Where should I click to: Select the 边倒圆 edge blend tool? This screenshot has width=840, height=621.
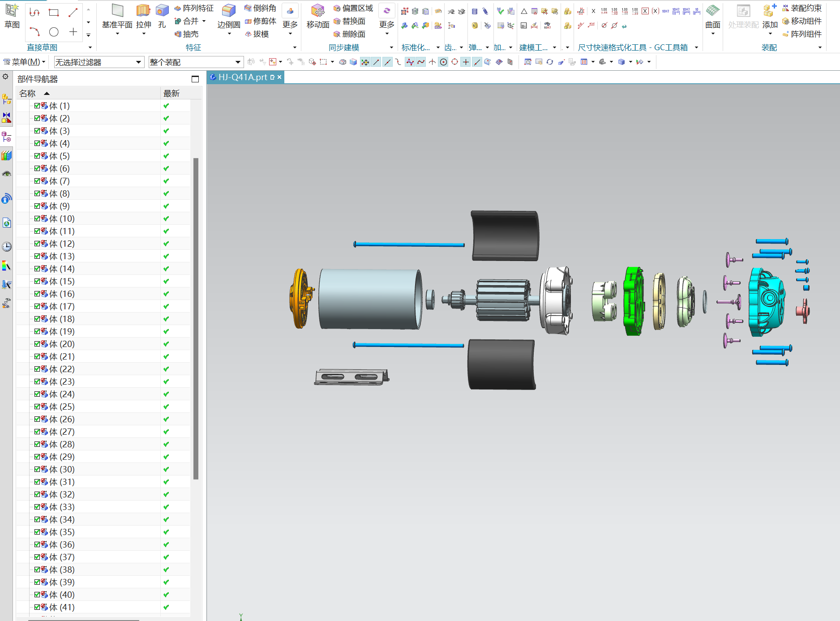coord(229,16)
